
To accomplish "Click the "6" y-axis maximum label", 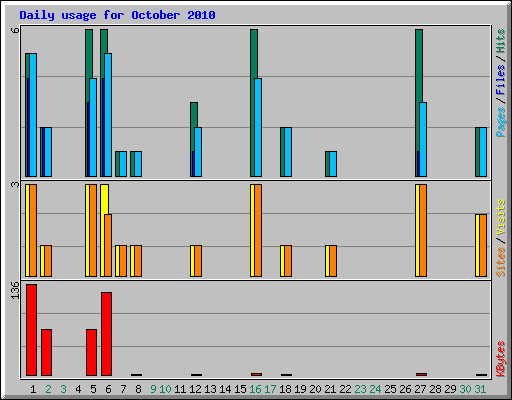I will pyautogui.click(x=15, y=30).
